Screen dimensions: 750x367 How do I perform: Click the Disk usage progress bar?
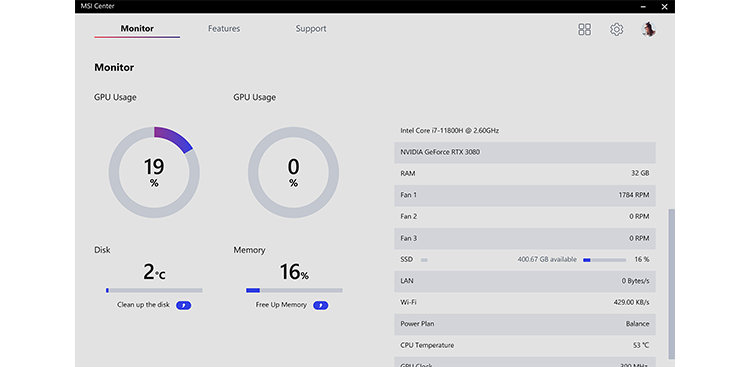[x=154, y=290]
